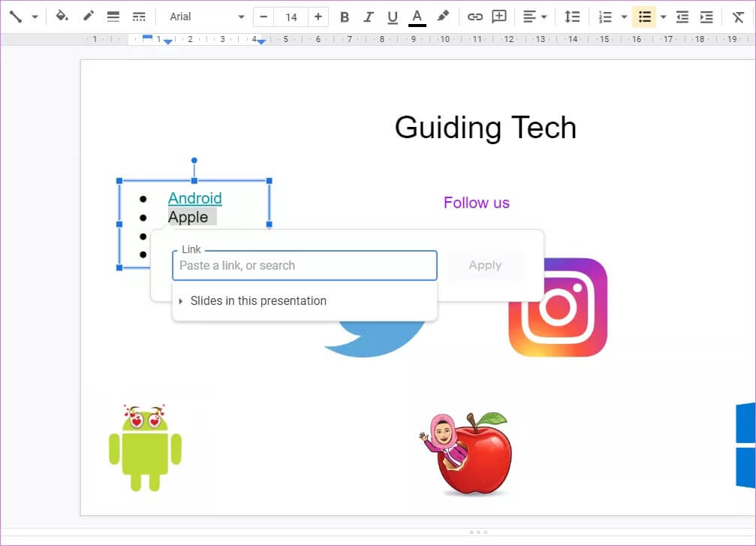
Task: Open the fill color paint bucket
Action: click(x=62, y=17)
